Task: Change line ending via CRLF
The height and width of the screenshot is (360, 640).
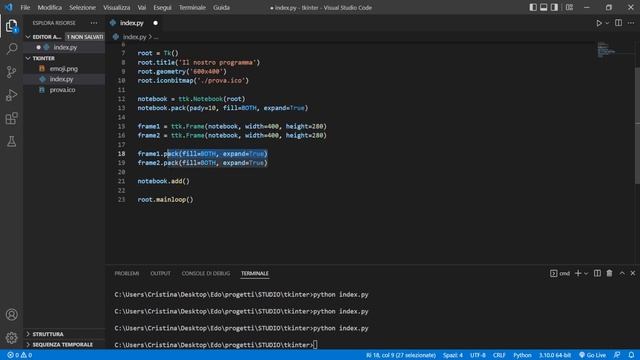Action: click(499, 355)
